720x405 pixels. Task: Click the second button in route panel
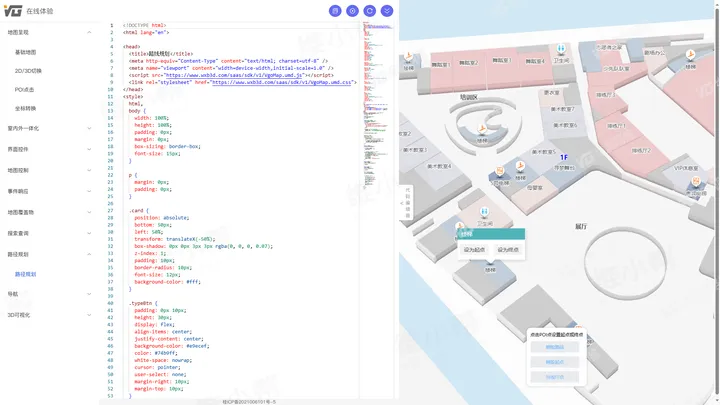(x=555, y=362)
